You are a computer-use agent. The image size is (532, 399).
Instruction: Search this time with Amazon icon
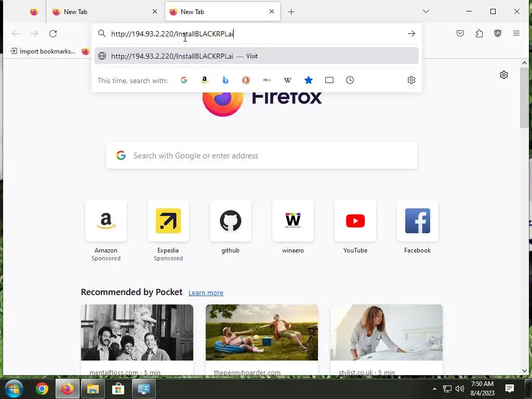coord(205,80)
